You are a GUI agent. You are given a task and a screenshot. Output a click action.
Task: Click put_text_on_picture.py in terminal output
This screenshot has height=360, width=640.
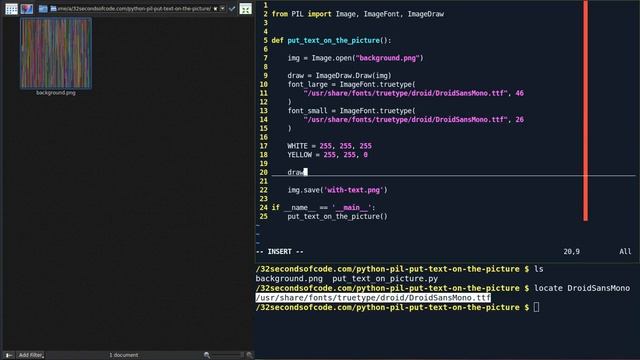[x=385, y=279]
